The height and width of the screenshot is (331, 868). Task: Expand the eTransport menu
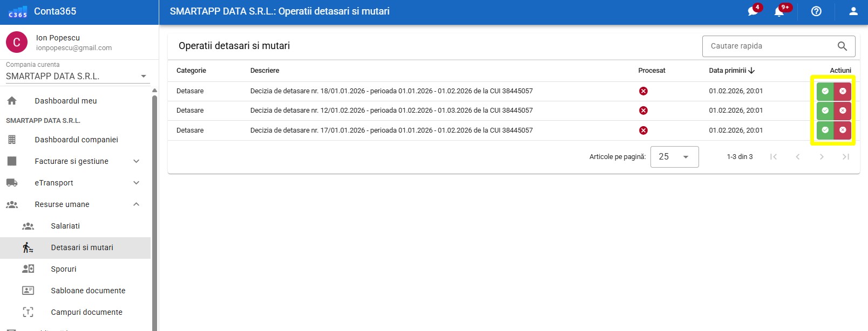[x=136, y=183]
